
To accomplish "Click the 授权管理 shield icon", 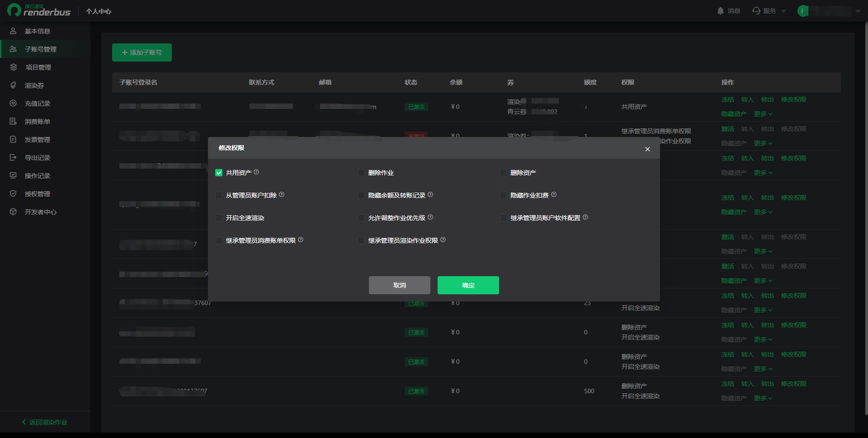I will 13,193.
